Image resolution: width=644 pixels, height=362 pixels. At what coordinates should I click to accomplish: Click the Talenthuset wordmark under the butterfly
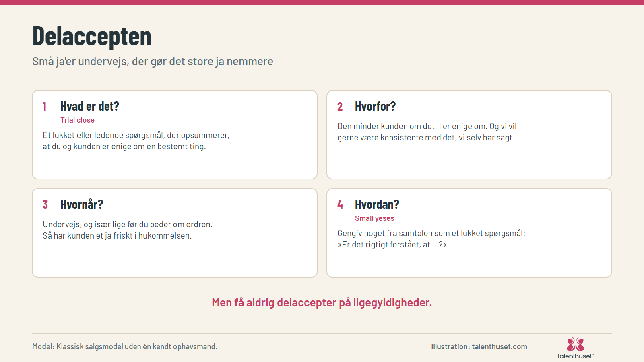574,356
